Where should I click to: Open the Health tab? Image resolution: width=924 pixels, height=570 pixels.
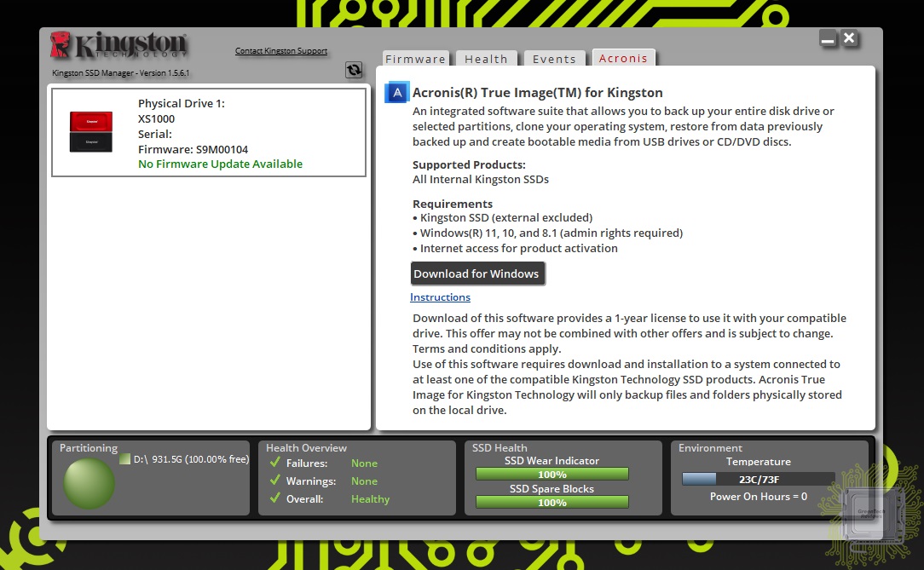tap(486, 59)
